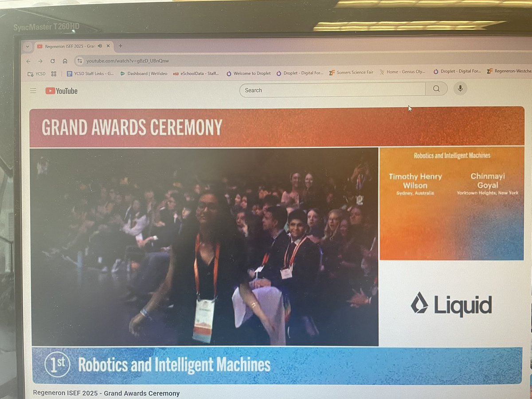Image resolution: width=532 pixels, height=399 pixels.
Task: View site information icon in address bar
Action: [x=79, y=61]
